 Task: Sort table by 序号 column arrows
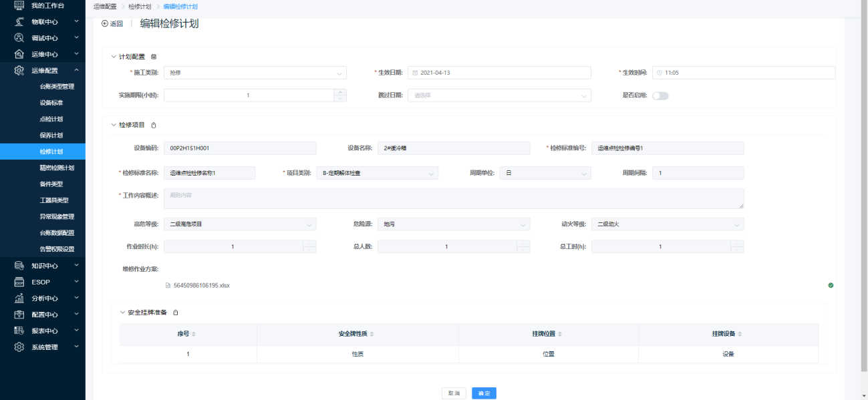pyautogui.click(x=194, y=334)
